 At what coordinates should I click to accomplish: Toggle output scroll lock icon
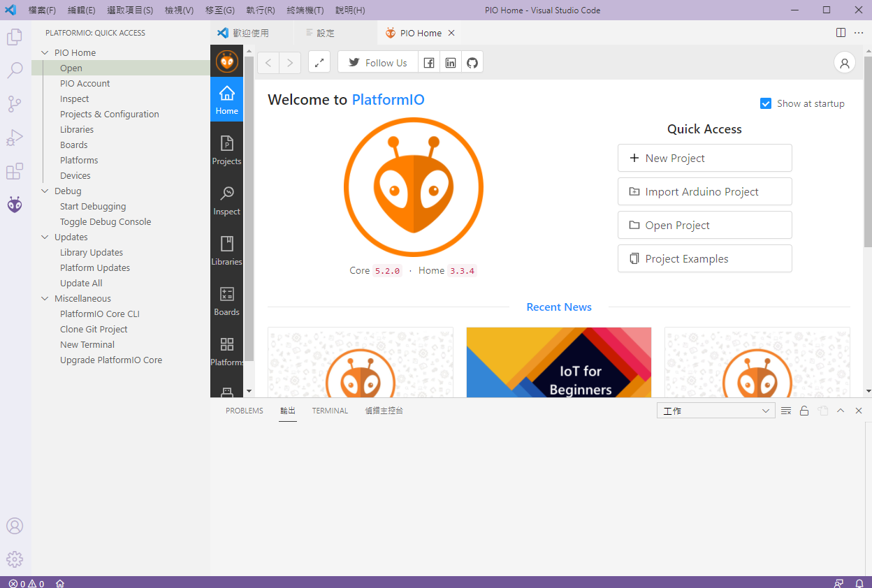tap(804, 411)
